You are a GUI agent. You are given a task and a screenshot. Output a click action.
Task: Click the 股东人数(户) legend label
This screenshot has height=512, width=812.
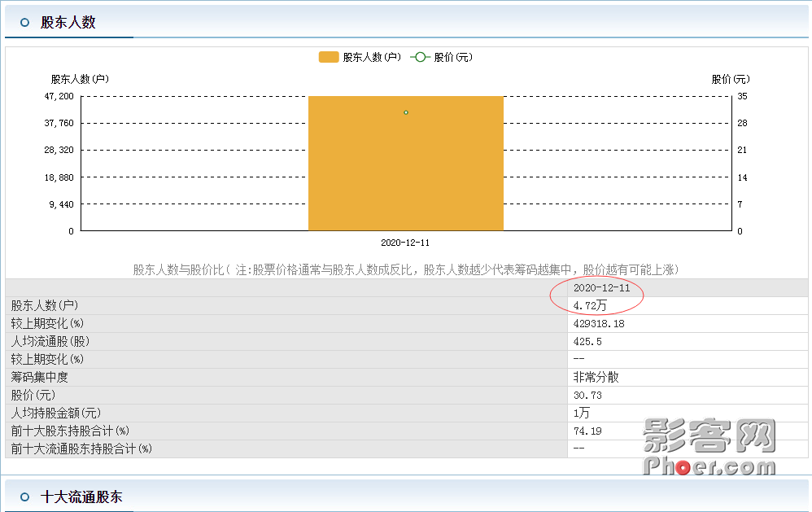pos(372,57)
